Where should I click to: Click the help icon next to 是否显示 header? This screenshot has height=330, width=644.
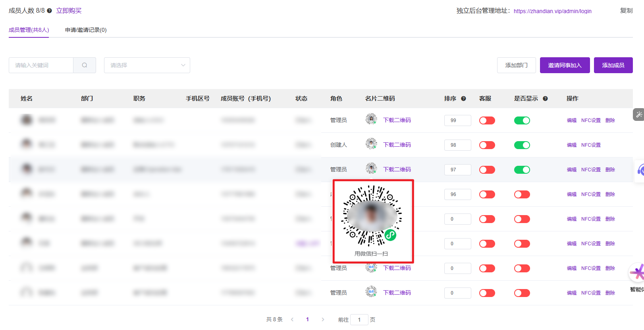(x=545, y=99)
